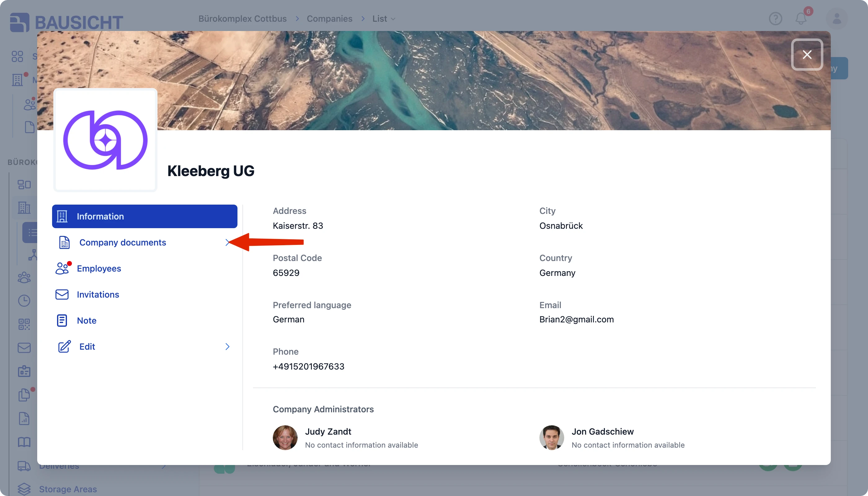Image resolution: width=868 pixels, height=496 pixels.
Task: Open the book journal sidebar icon
Action: [24, 442]
